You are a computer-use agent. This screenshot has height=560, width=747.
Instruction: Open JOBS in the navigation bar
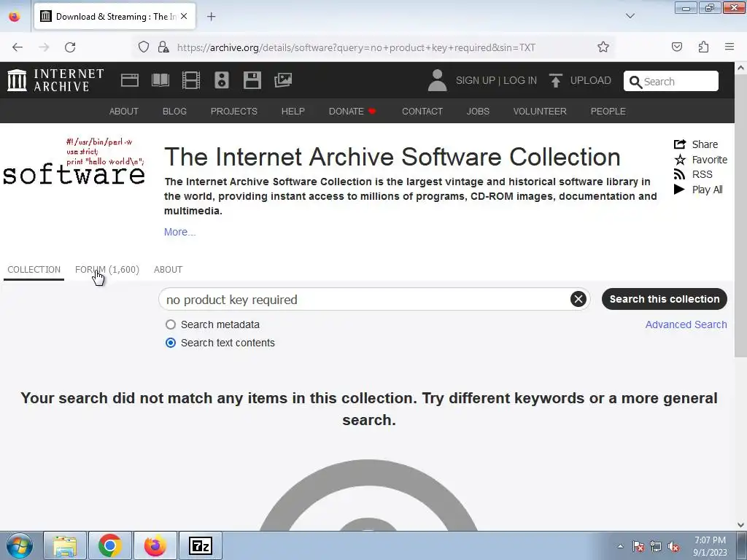[x=478, y=112]
